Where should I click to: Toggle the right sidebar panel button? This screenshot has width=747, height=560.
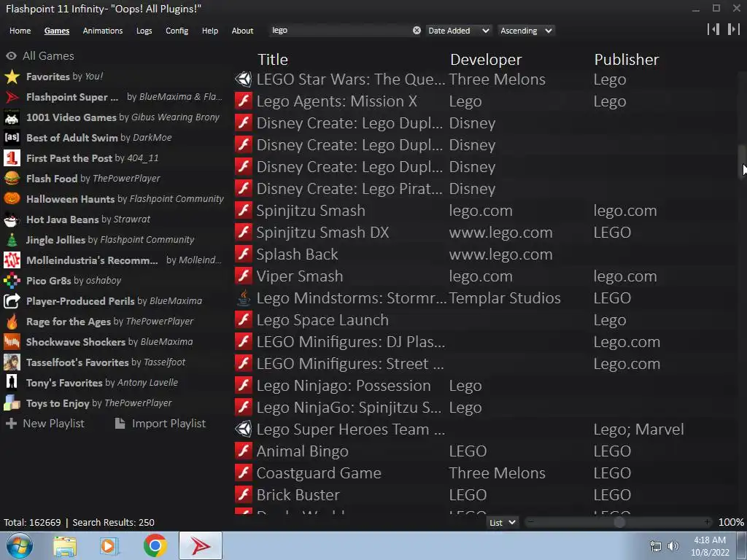(x=734, y=29)
